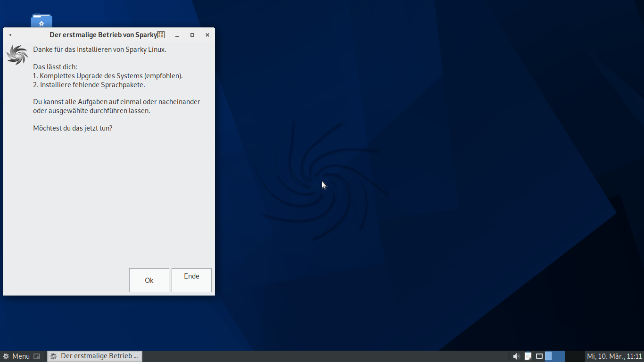The width and height of the screenshot is (644, 362).
Task: Click the volume speaker tray icon
Action: [x=516, y=356]
